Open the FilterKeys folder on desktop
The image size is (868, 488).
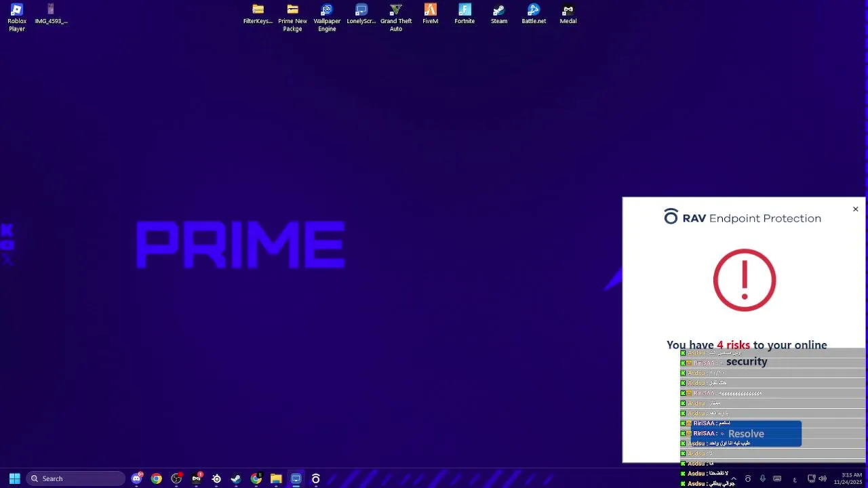258,14
